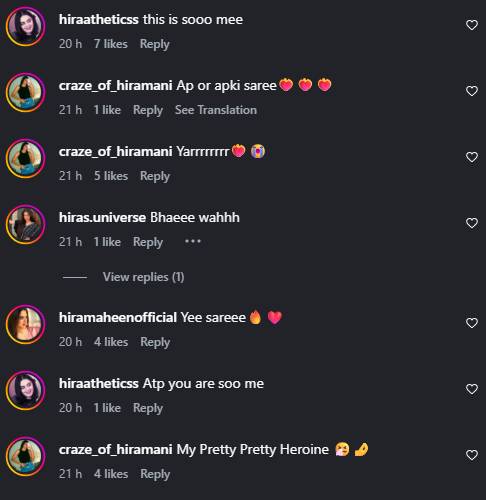This screenshot has height=500, width=486.
Task: View the 7 likes on first comment
Action: click(110, 44)
